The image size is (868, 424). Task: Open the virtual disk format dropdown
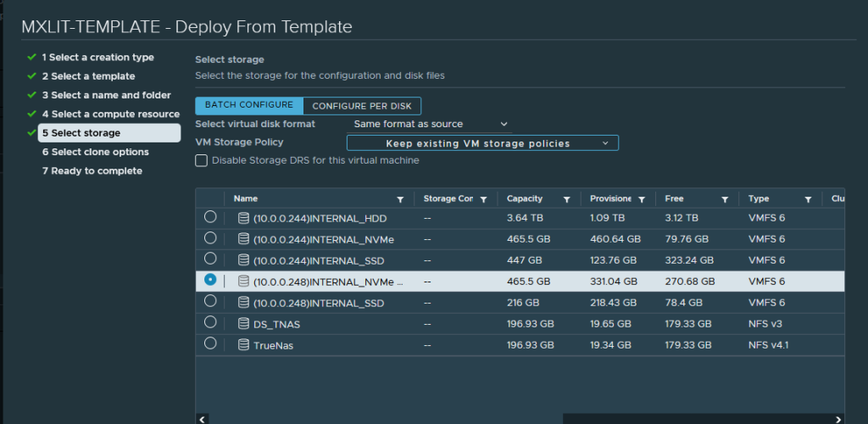(431, 125)
